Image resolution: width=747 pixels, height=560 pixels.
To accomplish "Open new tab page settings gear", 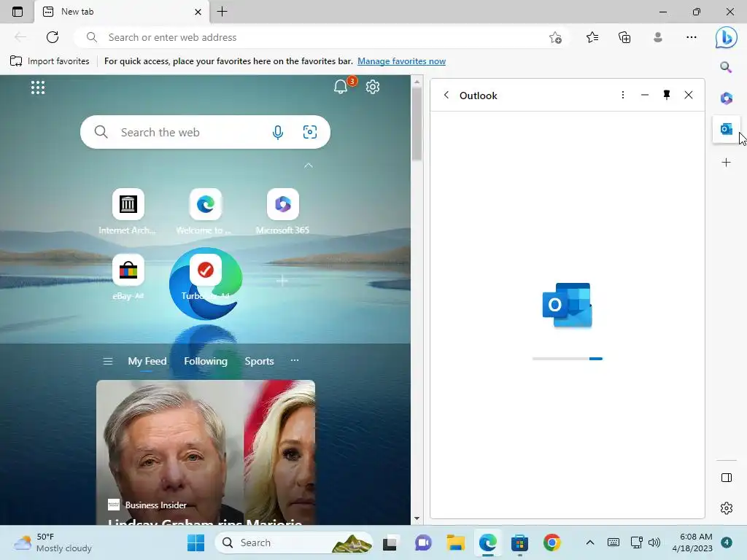I will 373,87.
